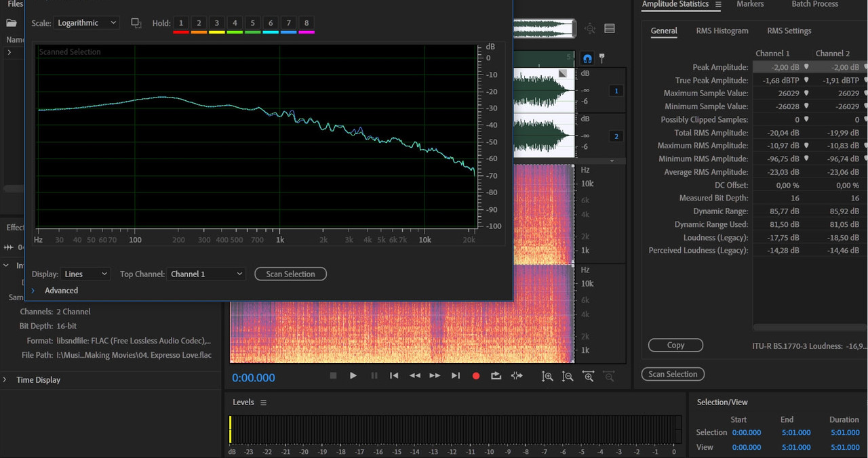This screenshot has width=868, height=458.
Task: Click the Scan Selection button in Frequency Analysis
Action: pos(290,274)
